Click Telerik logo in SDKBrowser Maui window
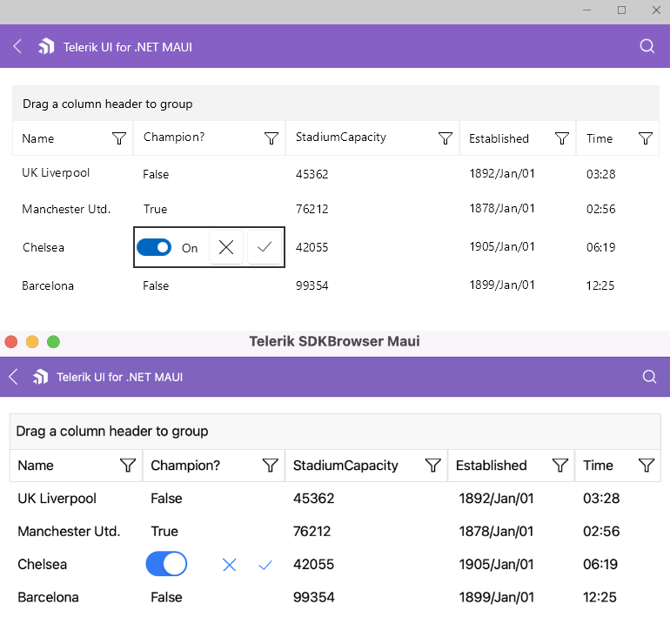670x644 pixels. [x=41, y=377]
